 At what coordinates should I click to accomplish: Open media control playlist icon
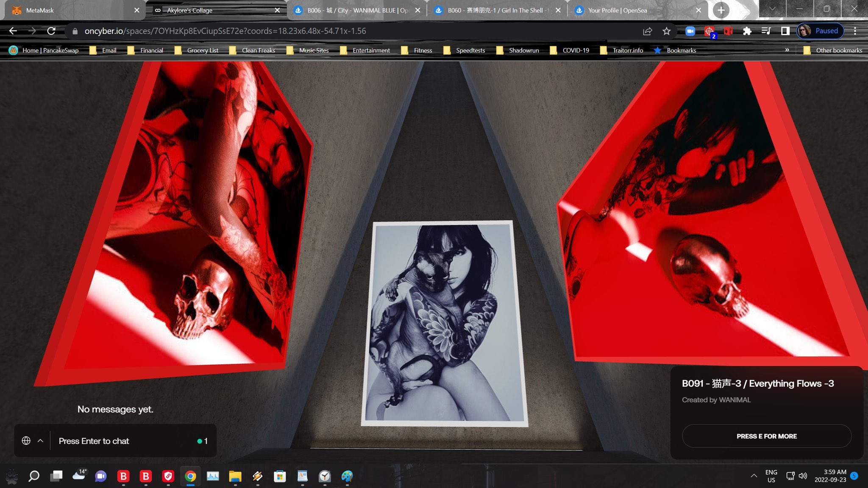(766, 31)
